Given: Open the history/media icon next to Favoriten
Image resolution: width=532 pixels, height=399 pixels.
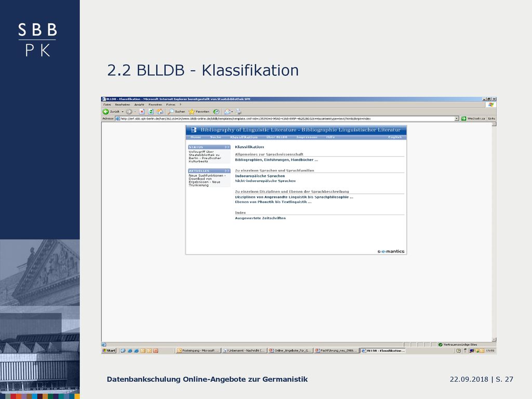Looking at the screenshot, I should (x=216, y=112).
